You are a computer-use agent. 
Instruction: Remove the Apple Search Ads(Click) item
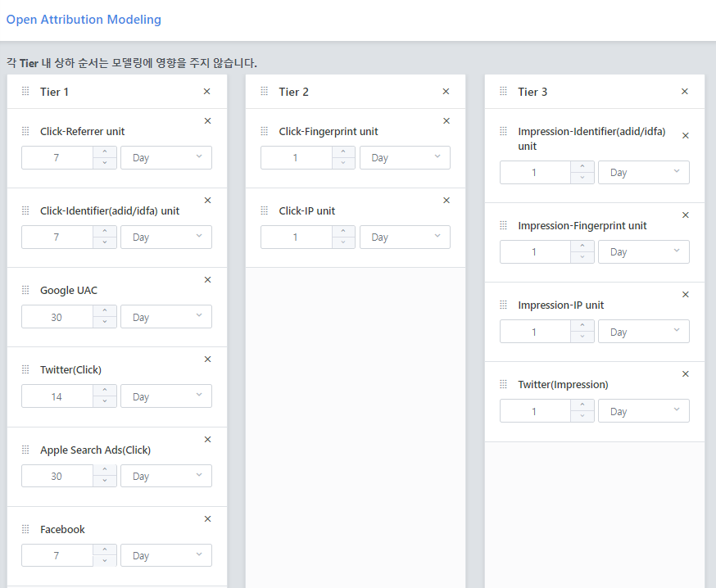click(x=207, y=440)
